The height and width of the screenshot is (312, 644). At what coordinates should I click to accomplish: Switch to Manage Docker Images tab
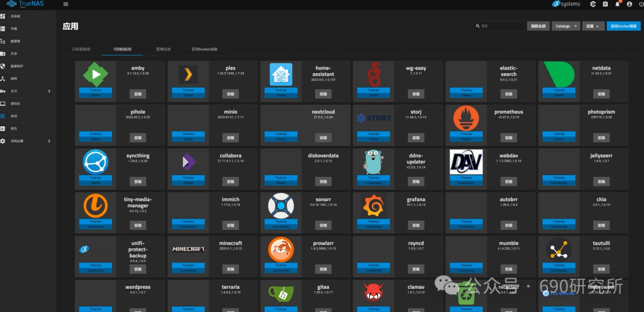coord(205,49)
